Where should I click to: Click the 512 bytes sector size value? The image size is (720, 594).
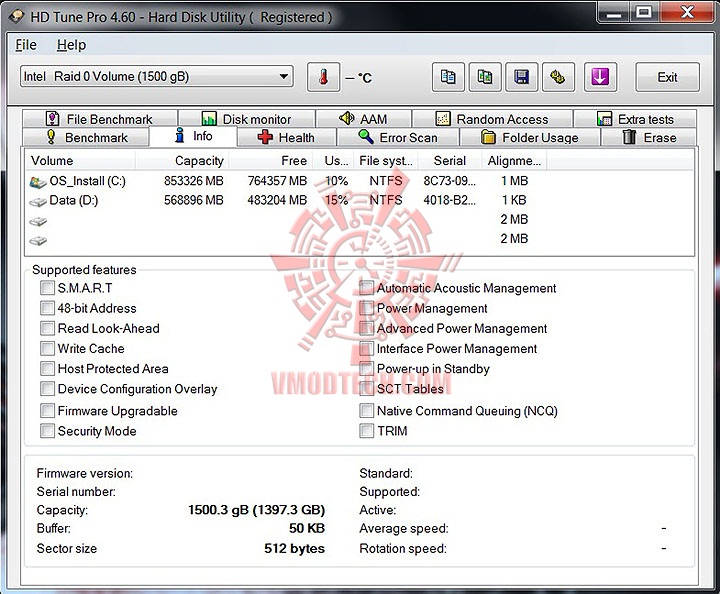tap(294, 549)
